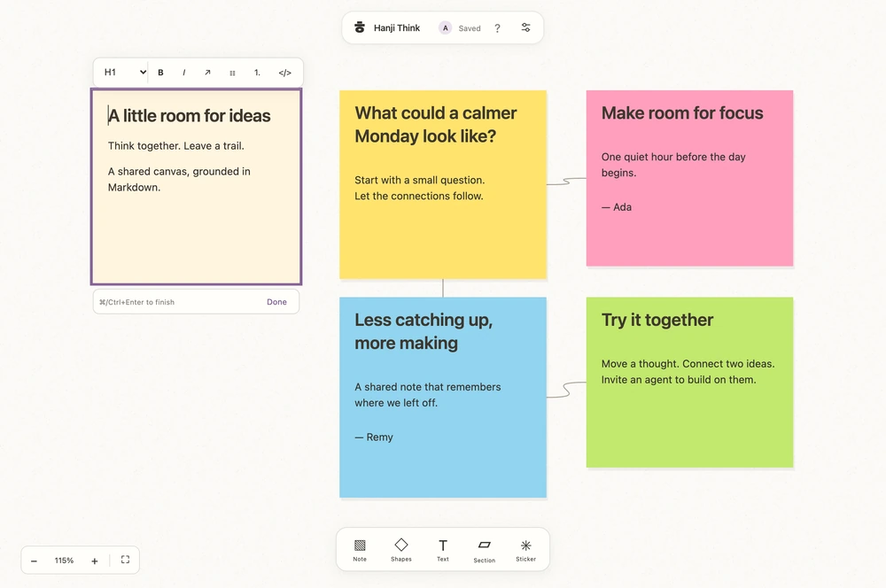Click the 'A little room for ideas' heading
The height and width of the screenshot is (588, 886).
(190, 116)
